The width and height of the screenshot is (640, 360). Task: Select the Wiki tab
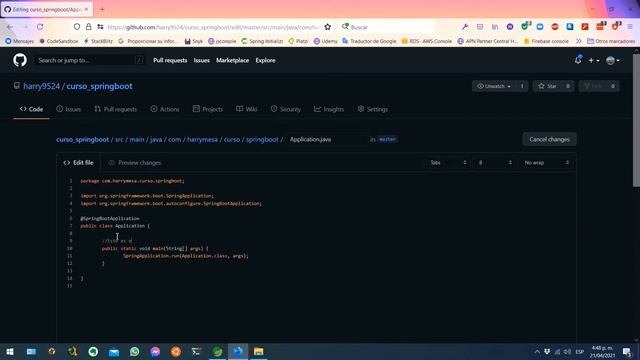[247, 109]
